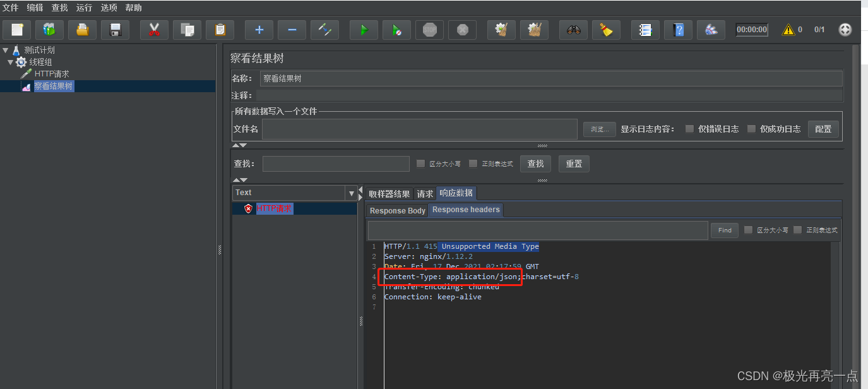Collapse the 测试计划 tree node

6,50
